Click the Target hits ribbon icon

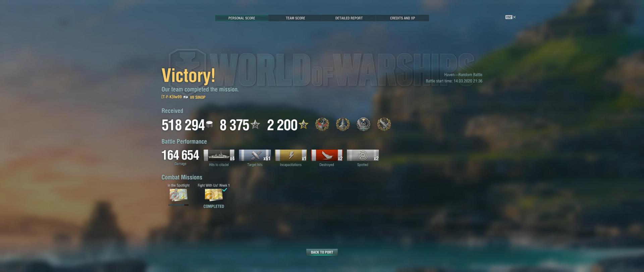tap(255, 155)
